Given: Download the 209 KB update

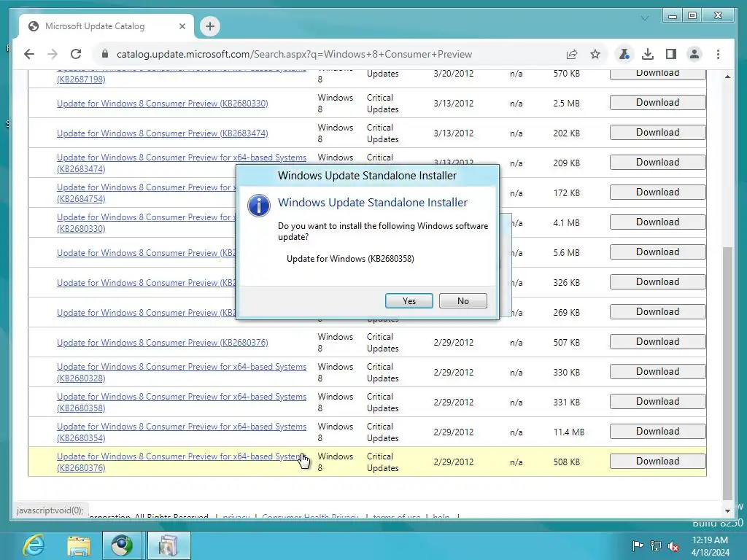Looking at the screenshot, I should coord(657,163).
